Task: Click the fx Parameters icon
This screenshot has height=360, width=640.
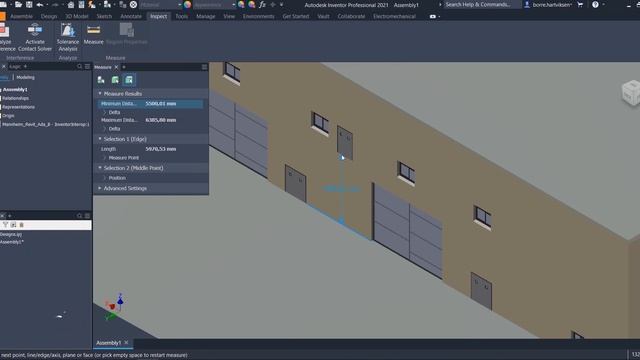Action: 262,5
